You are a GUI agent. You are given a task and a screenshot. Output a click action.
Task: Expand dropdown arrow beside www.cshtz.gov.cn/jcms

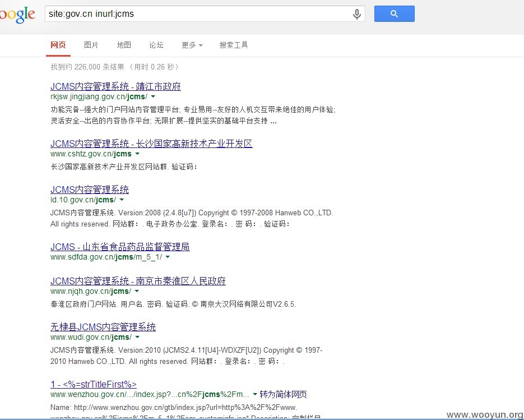click(137, 154)
